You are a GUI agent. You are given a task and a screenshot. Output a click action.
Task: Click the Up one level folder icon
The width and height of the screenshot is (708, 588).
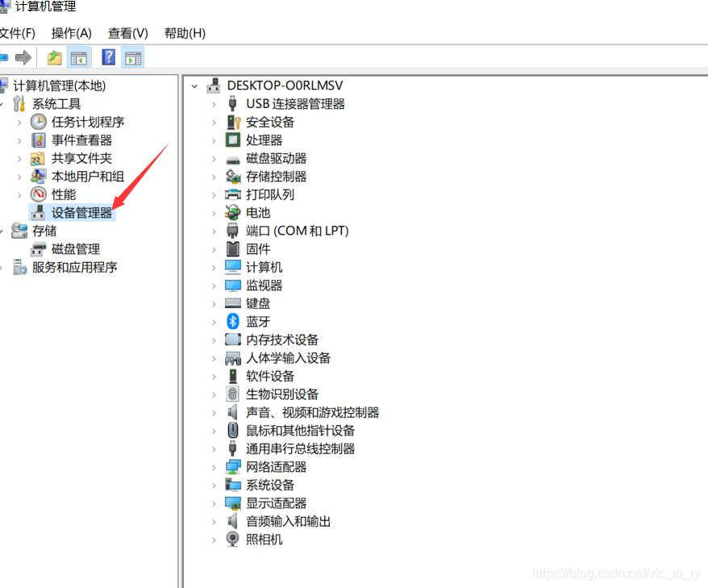point(55,57)
